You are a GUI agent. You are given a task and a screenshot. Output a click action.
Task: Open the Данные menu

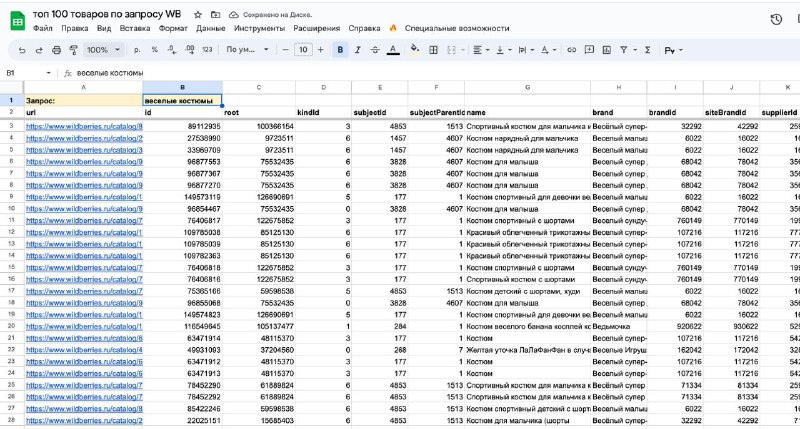pos(210,28)
